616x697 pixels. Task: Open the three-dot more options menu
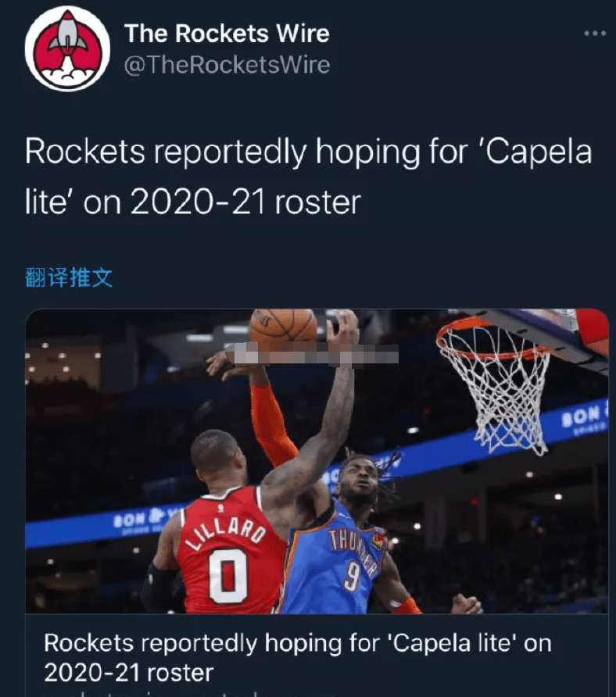[x=595, y=34]
